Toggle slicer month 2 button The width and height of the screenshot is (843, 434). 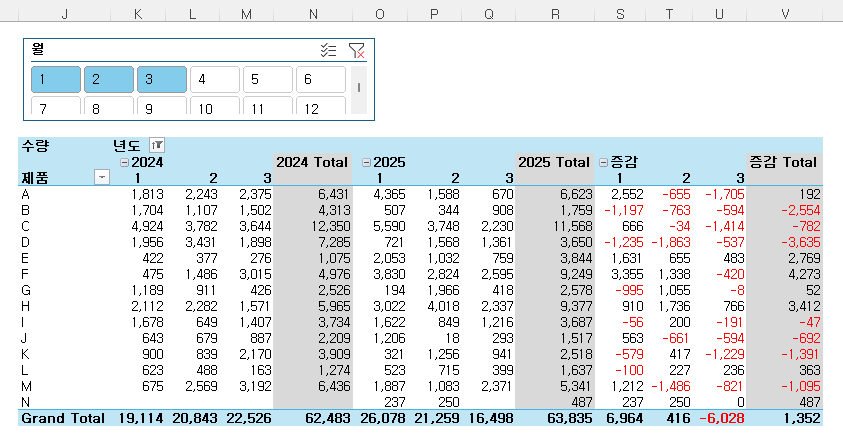[x=109, y=80]
